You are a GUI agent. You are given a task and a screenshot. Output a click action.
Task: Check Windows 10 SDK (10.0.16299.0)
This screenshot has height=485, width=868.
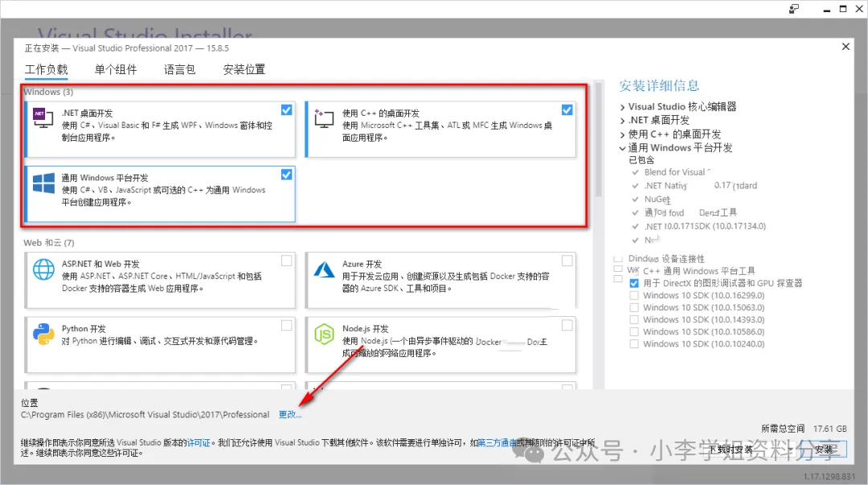[x=634, y=295]
